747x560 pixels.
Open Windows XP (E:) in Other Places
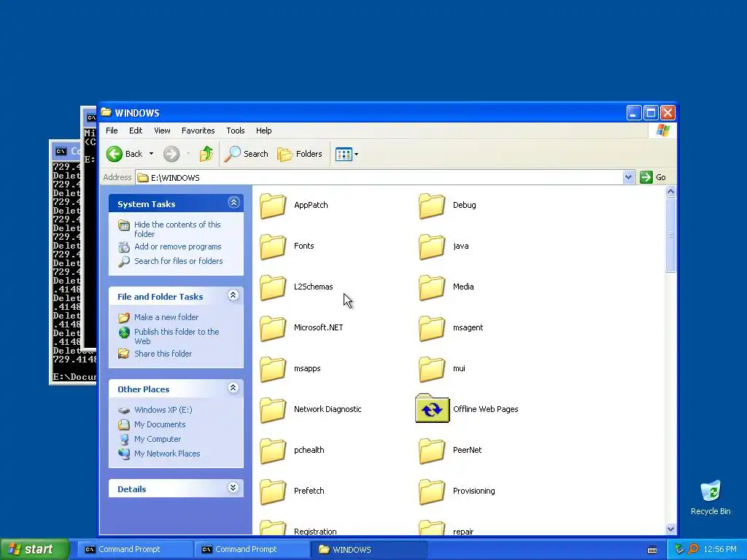pyautogui.click(x=163, y=410)
